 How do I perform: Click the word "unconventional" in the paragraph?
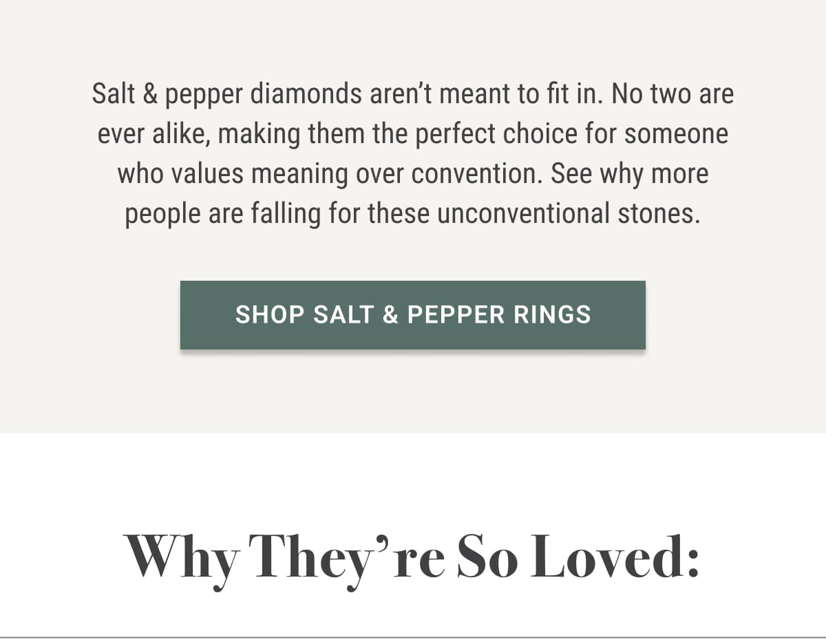(x=524, y=214)
